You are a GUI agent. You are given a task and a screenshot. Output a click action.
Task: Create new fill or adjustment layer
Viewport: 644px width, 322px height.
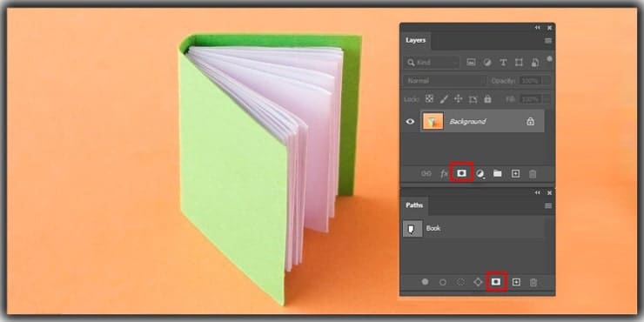coord(480,174)
